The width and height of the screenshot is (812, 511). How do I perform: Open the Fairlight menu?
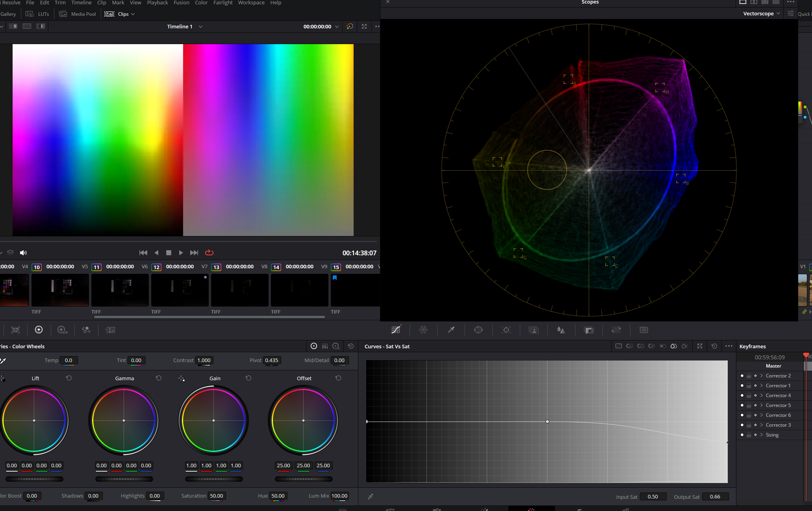click(223, 3)
